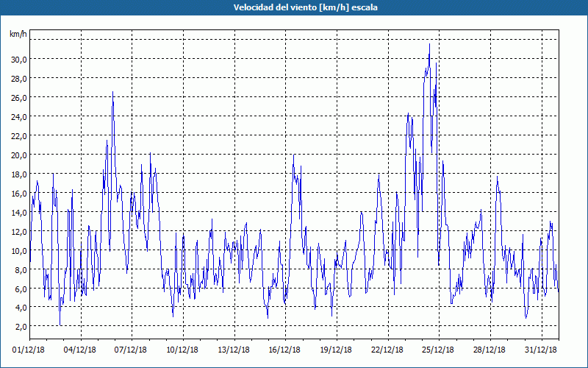Click the 07/12/18 date label
Image resolution: width=588 pixels, height=368 pixels.
(x=131, y=350)
